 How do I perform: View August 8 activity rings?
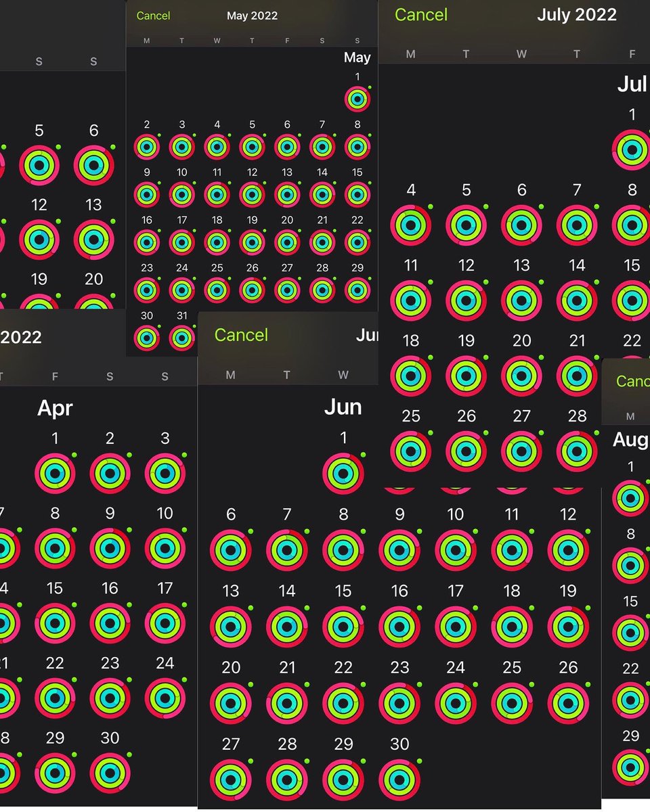[x=630, y=565]
